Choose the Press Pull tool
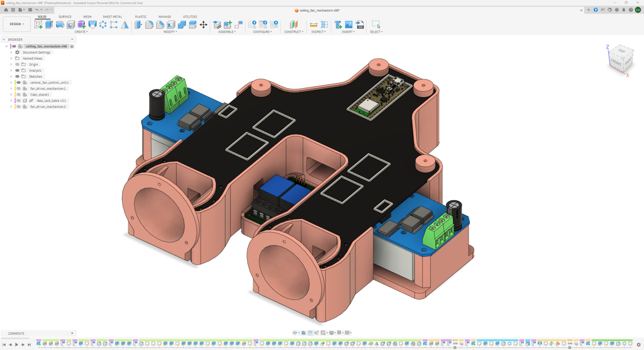The height and width of the screenshot is (350, 644). click(x=138, y=25)
